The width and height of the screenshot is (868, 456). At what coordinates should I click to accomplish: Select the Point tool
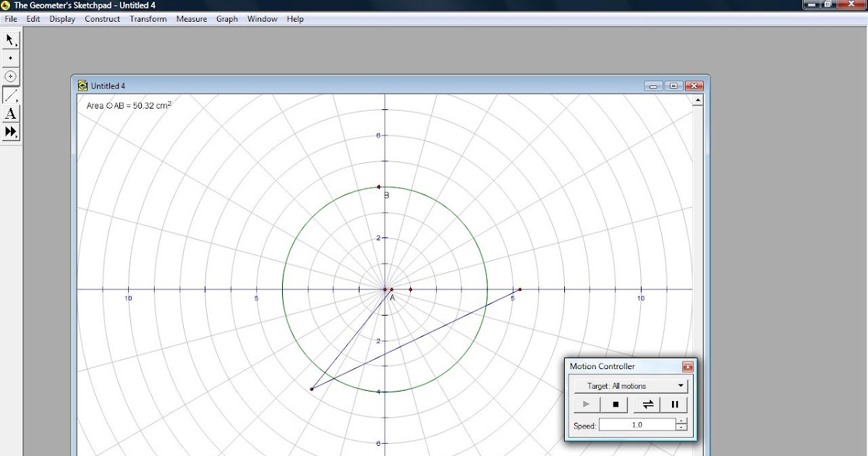[11, 58]
